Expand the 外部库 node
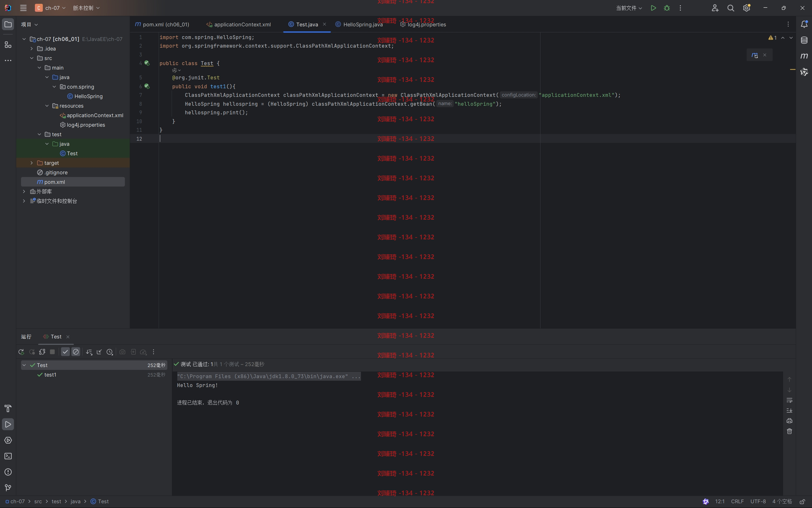 24,191
